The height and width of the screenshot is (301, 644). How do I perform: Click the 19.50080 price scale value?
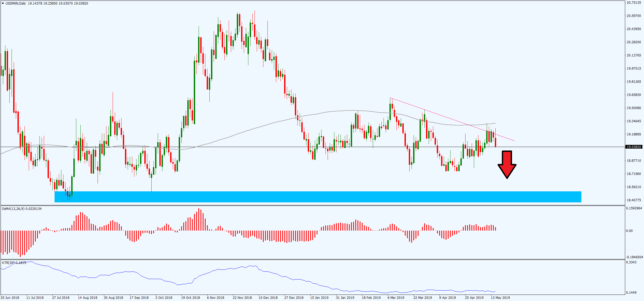pyautogui.click(x=634, y=108)
